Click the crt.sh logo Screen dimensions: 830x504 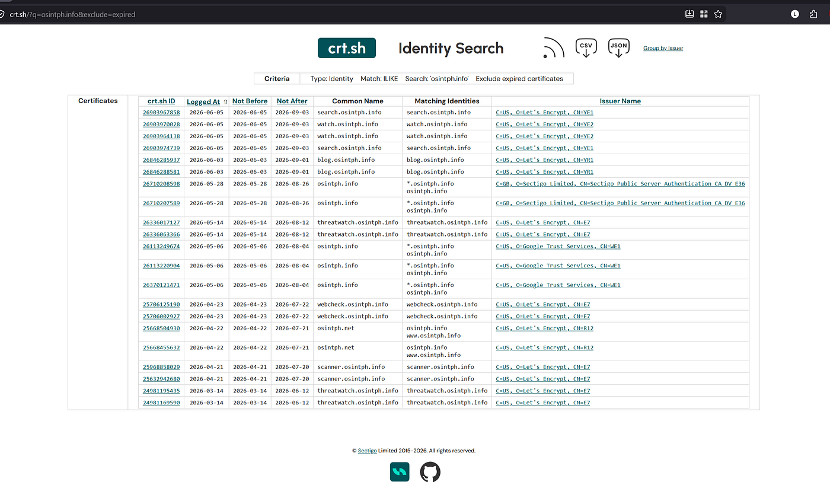pyautogui.click(x=347, y=48)
